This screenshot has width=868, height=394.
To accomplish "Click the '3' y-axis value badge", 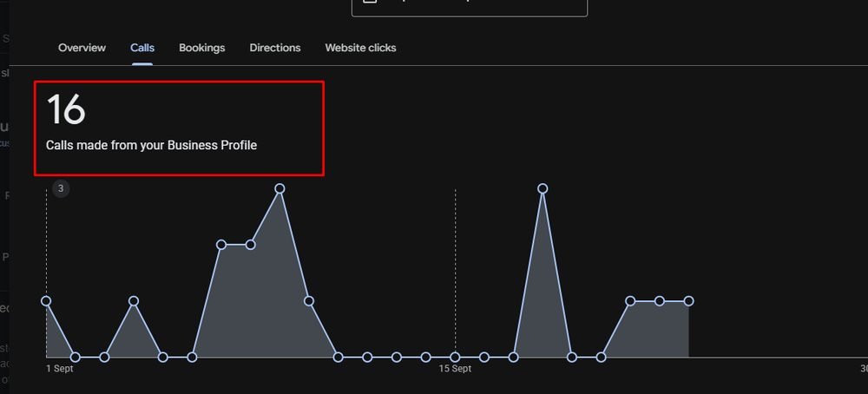I will coord(61,188).
